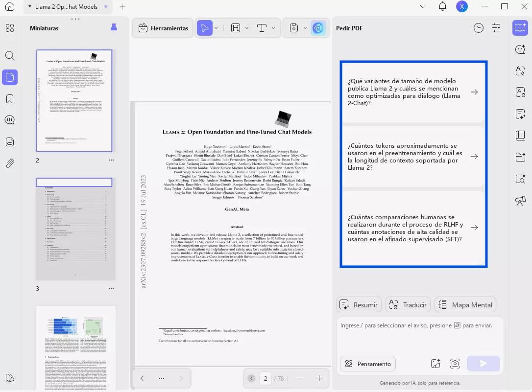Open options menu for thumbnail page 2
Viewport: 532px width, 392px height.
click(111, 160)
